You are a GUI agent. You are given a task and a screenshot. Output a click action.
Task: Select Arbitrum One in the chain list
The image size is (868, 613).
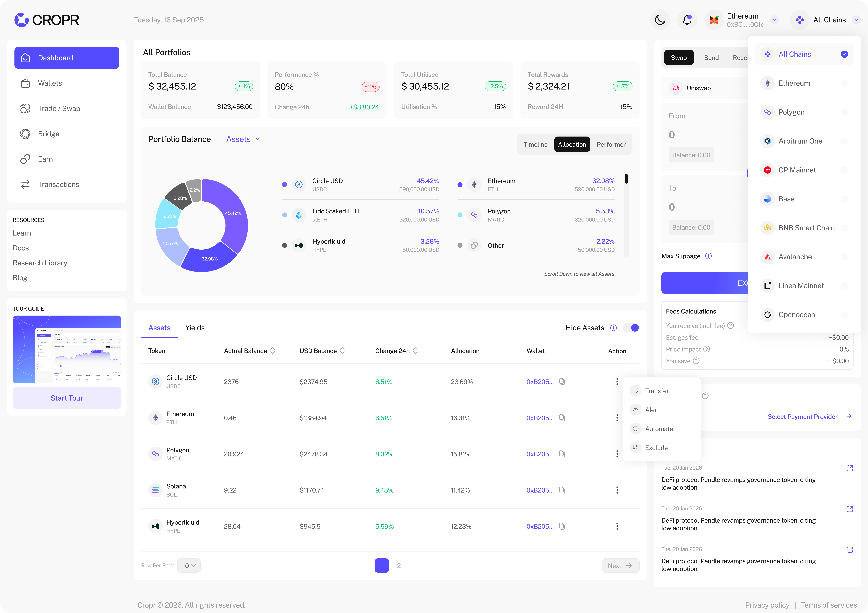pos(804,141)
